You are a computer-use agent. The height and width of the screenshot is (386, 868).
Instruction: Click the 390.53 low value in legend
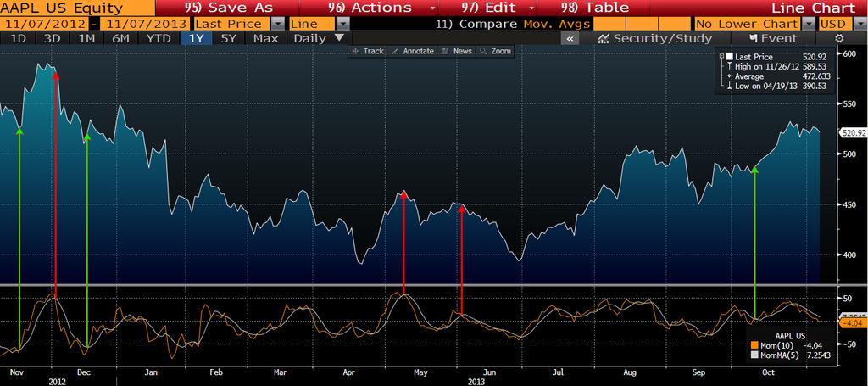[816, 87]
